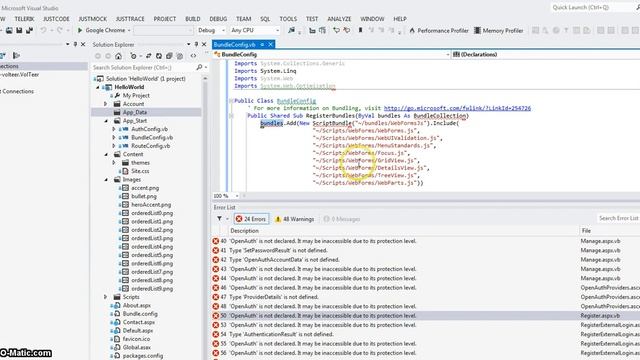640x360 pixels.
Task: Click the Redo arrow in toolbar
Action: (60, 30)
